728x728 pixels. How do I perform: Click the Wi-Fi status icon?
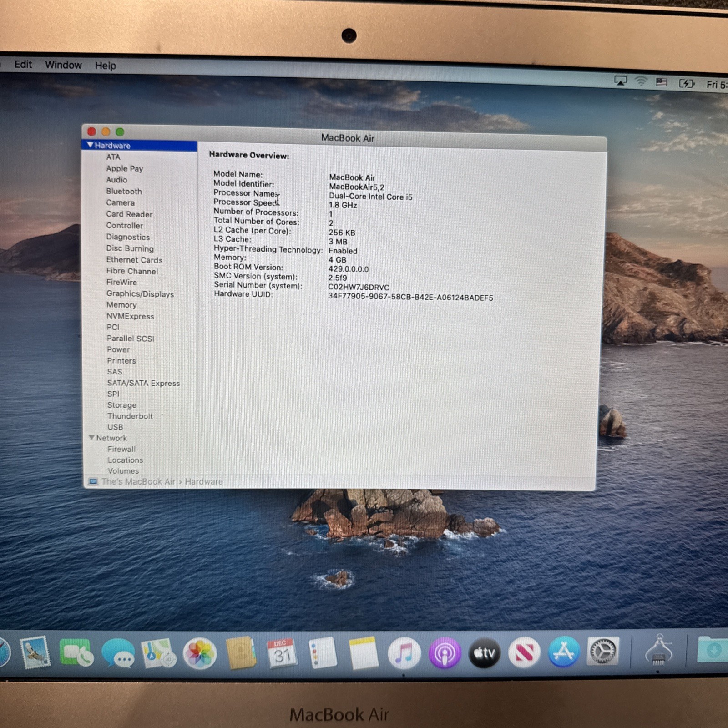(x=641, y=81)
